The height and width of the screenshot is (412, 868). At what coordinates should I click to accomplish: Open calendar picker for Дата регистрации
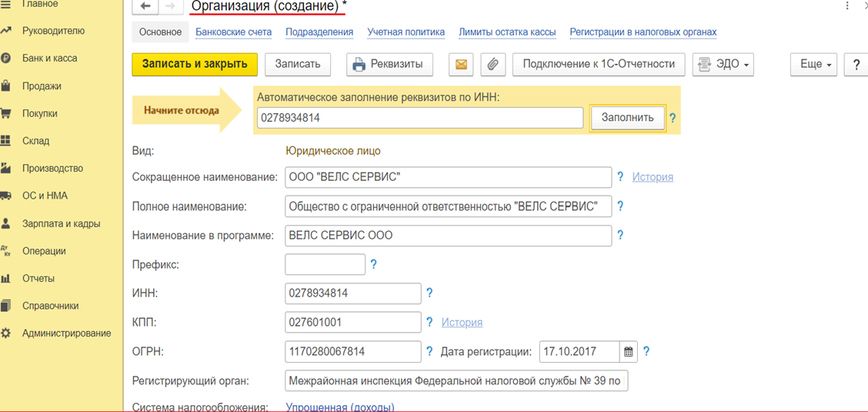(629, 351)
